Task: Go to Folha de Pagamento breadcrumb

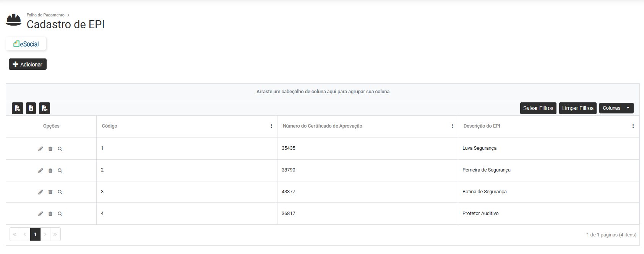Action: coord(45,15)
